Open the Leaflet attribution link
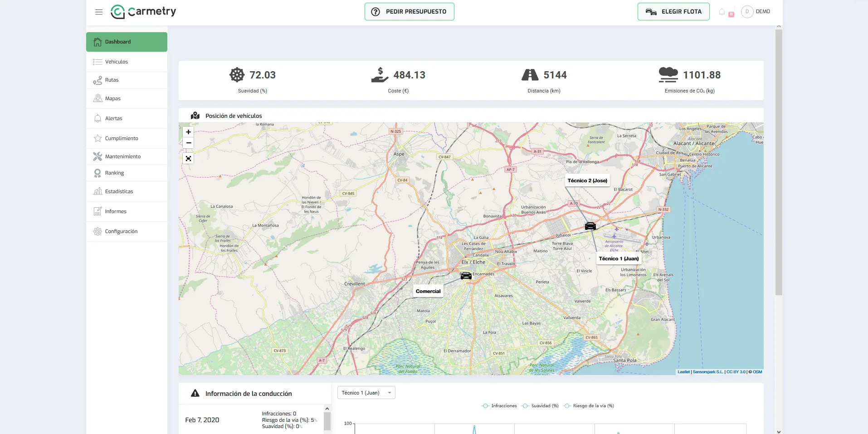868x434 pixels. tap(683, 372)
